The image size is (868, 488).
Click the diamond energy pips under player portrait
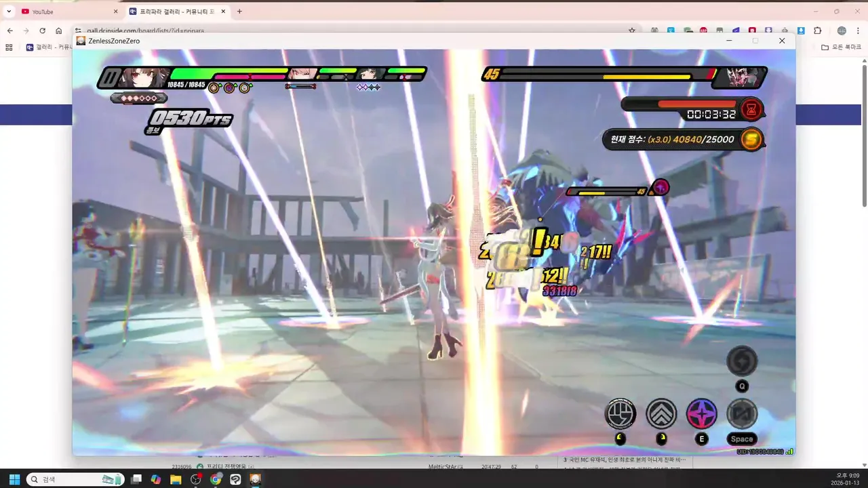(138, 98)
